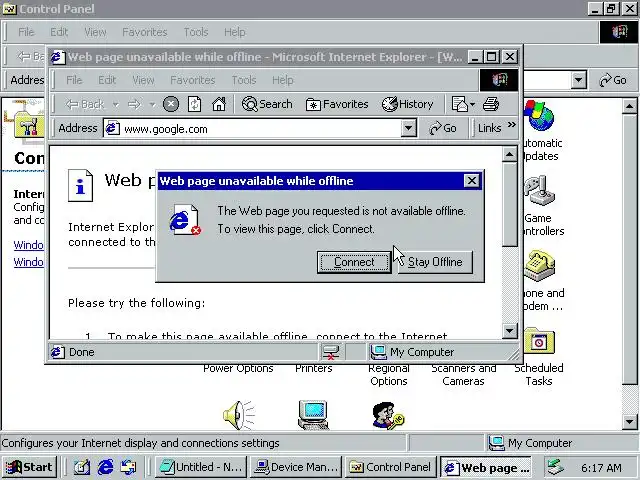Viewport: 640px width, 480px height.
Task: Click the Stop icon in Internet Explorer
Action: coord(171,104)
